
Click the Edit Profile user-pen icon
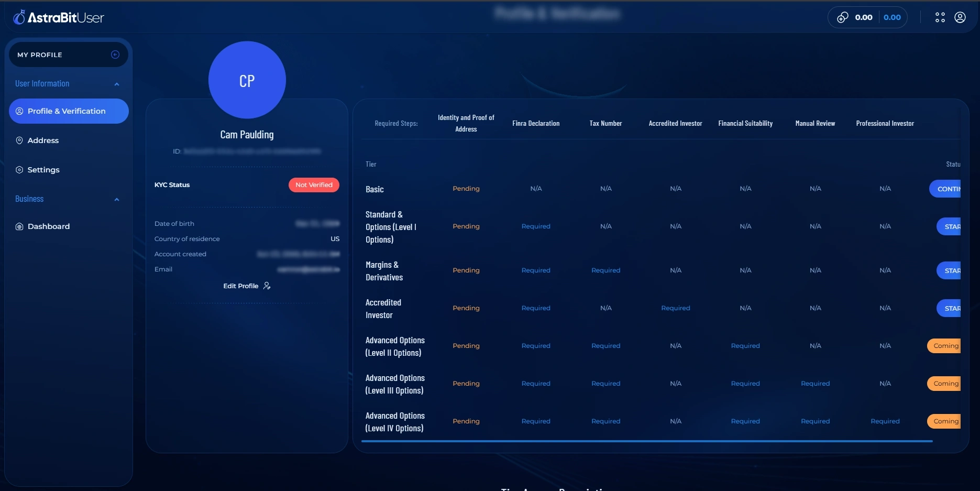(267, 286)
